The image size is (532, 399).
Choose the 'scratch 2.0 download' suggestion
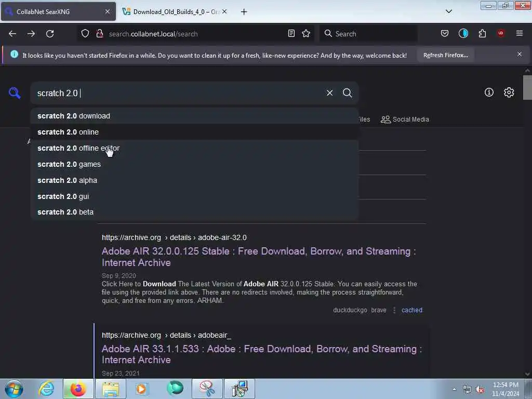tap(194, 116)
